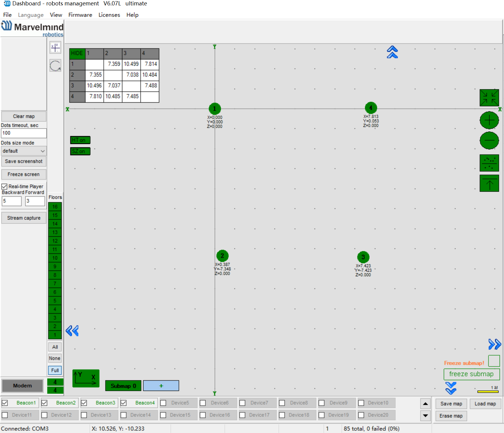Click the green dotted pattern icon
This screenshot has width=504, height=433.
(489, 163)
